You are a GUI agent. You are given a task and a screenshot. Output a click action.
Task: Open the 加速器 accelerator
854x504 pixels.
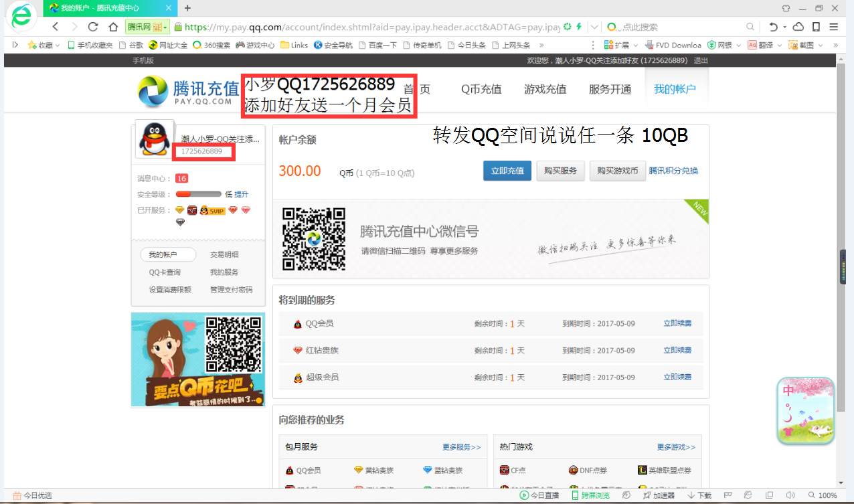point(659,496)
